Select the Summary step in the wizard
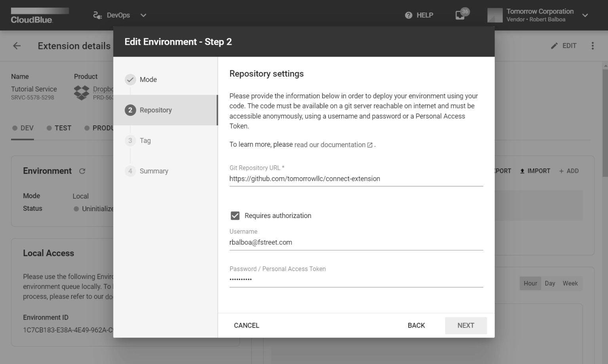The image size is (608, 364). click(x=165, y=171)
